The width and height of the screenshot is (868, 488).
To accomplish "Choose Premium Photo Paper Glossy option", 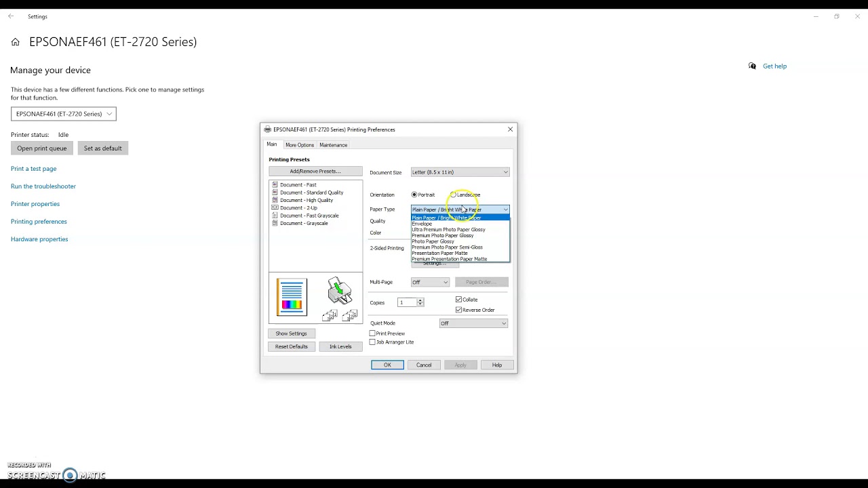I will pos(460,235).
